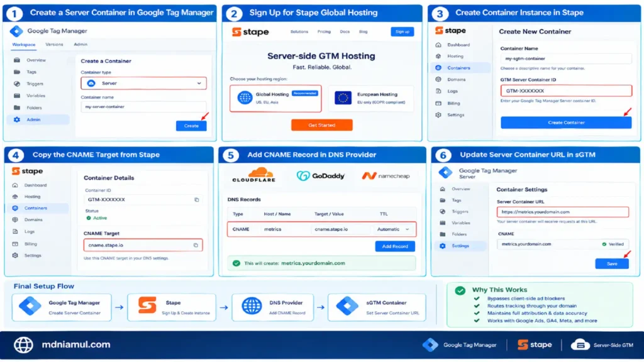Screen dimensions: 644x362
Task: Open Tags icon in step 1 GTM sidebar
Action: 17,72
